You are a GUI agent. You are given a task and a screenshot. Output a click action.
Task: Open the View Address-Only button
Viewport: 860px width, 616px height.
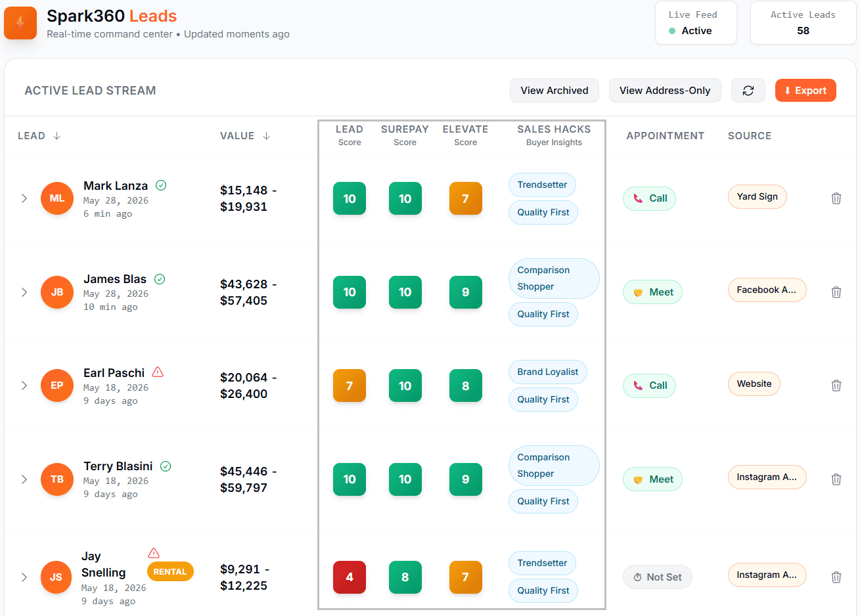(x=665, y=91)
